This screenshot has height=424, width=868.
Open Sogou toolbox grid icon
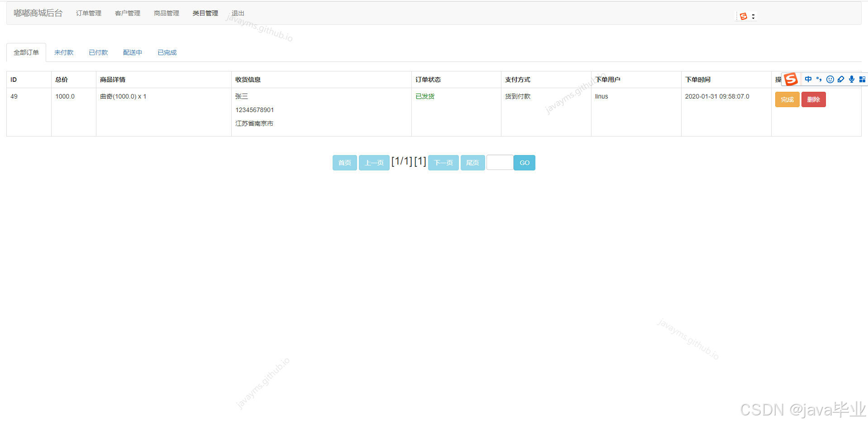862,79
